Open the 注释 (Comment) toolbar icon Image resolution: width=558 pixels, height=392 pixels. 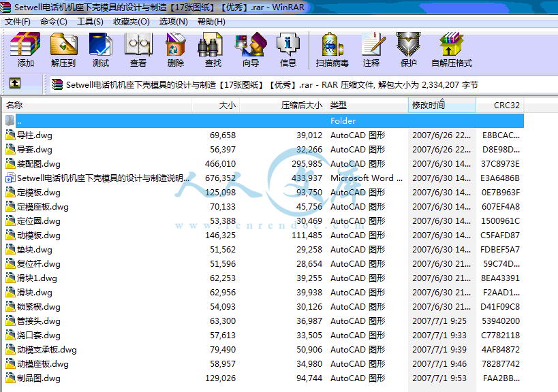point(373,44)
